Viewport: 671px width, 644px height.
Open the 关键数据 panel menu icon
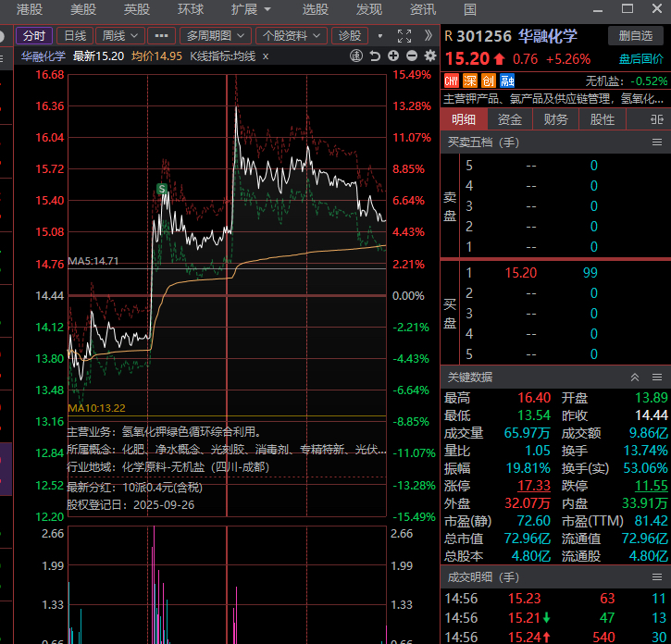[657, 377]
